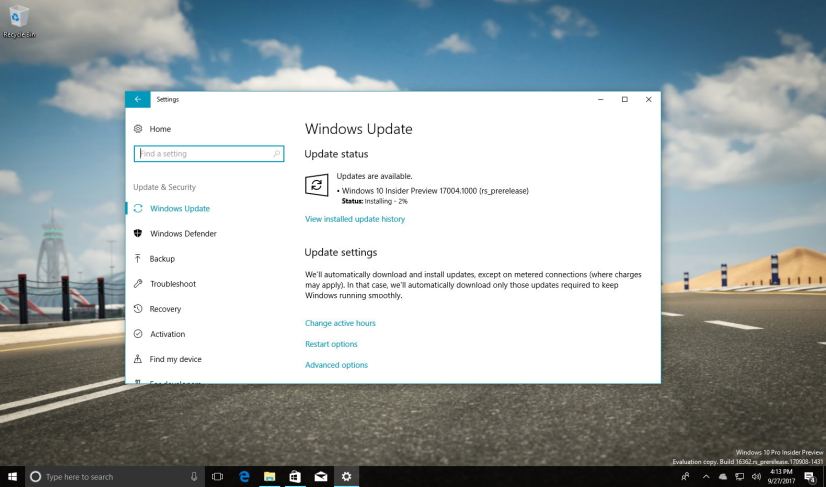
Task: Click the Windows Update sync icon
Action: (x=138, y=209)
